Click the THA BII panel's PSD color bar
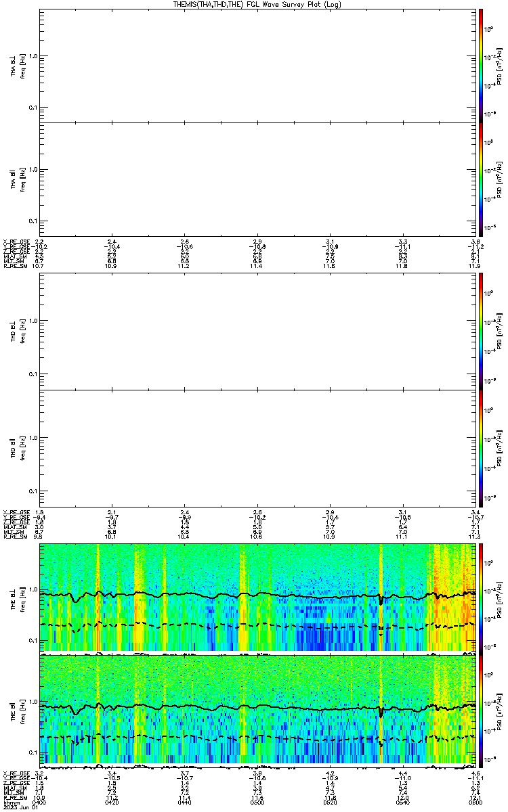Image resolution: width=508 pixels, height=812 pixels. 481,179
